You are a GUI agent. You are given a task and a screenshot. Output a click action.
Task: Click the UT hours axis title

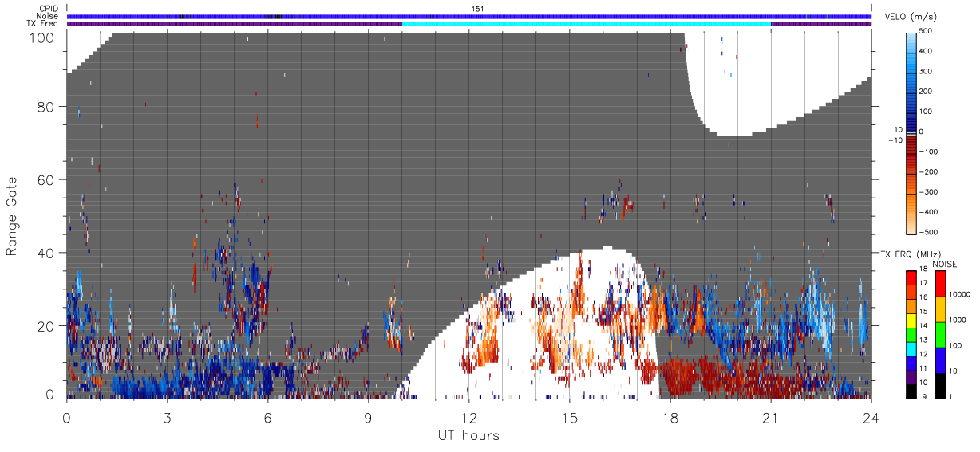[x=468, y=435]
